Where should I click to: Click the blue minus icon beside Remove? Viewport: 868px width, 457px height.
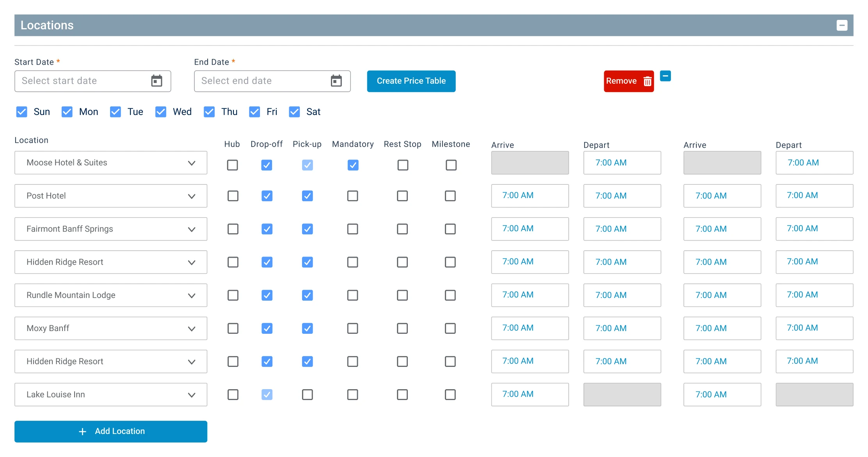click(665, 76)
